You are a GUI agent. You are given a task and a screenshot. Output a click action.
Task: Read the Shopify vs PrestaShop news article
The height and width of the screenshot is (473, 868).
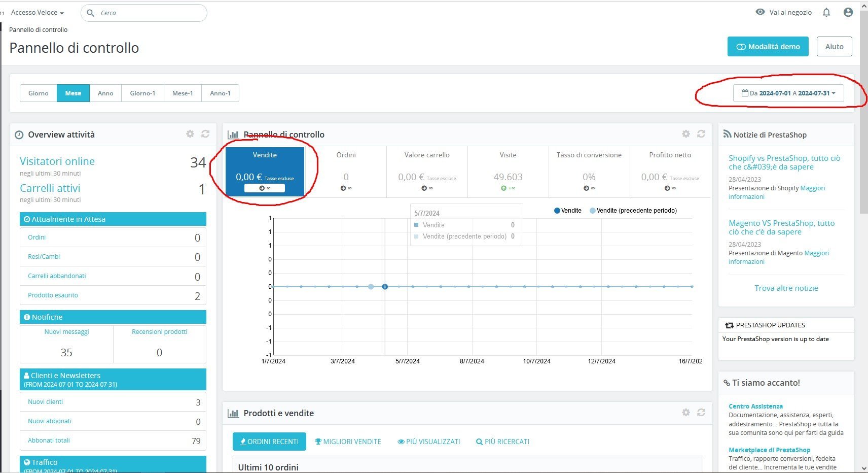point(784,162)
